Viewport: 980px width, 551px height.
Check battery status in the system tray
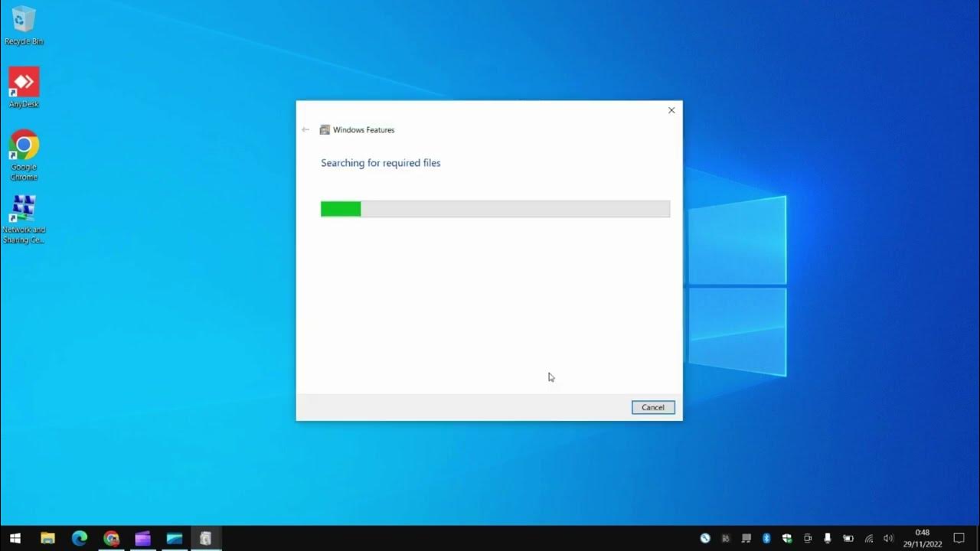[x=848, y=538]
